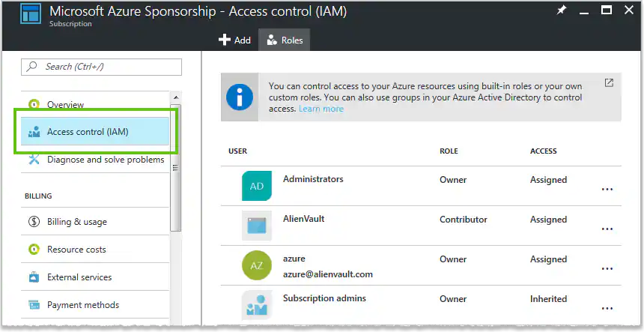Viewport: 644px width, 332px height.
Task: Open more options for the Administrators row
Action: (607, 189)
